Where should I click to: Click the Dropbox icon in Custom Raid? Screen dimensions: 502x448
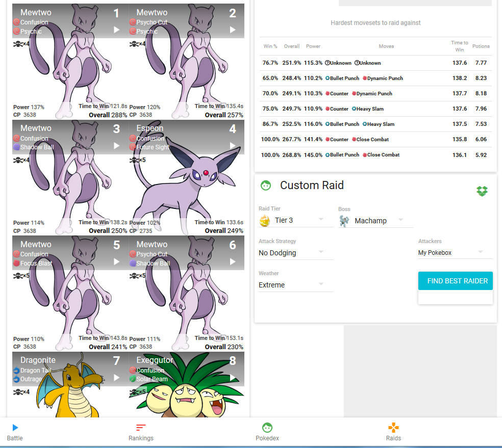[482, 191]
